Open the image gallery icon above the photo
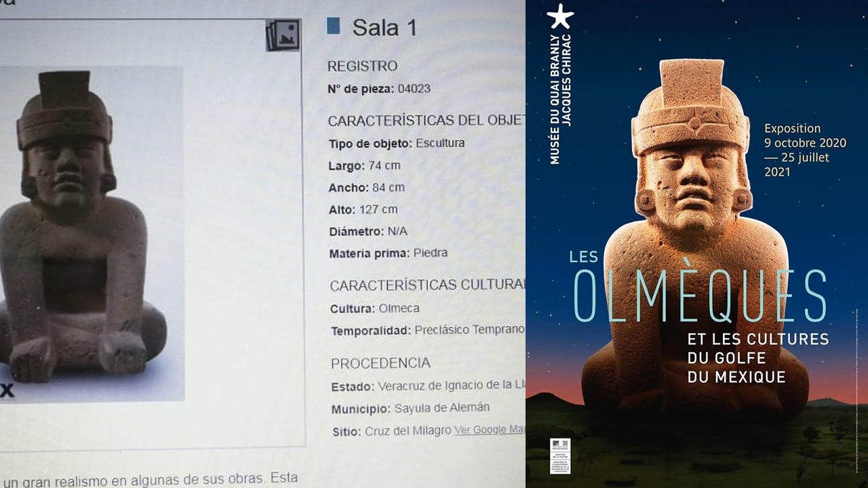 (283, 35)
